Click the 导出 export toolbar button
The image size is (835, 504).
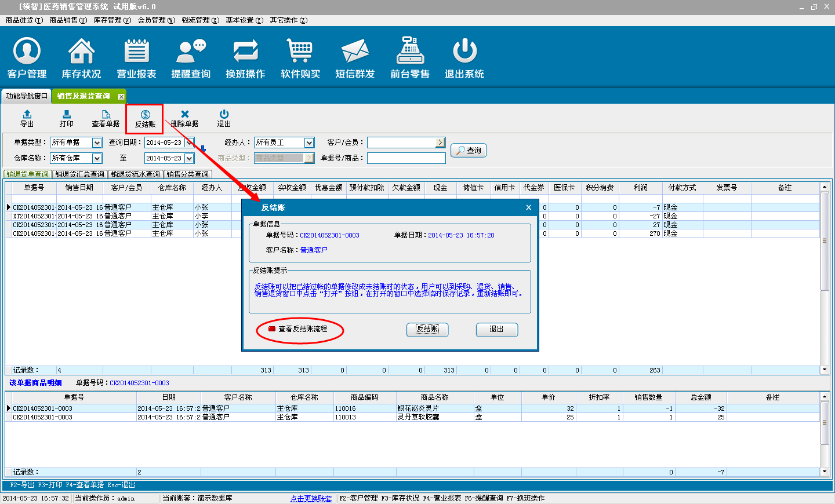click(27, 118)
